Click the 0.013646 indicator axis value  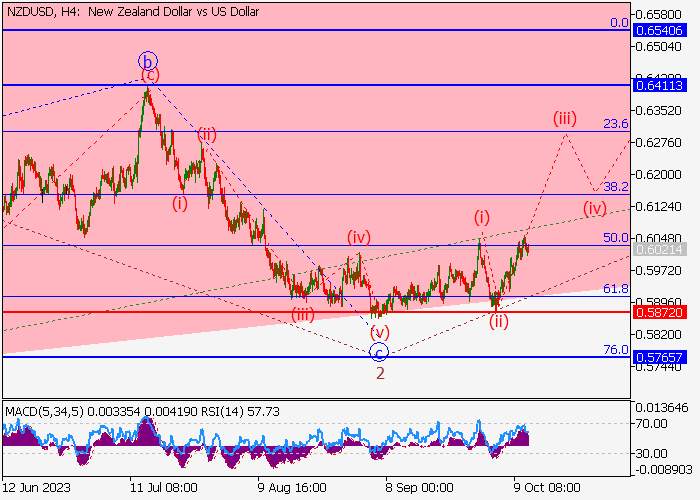point(662,408)
